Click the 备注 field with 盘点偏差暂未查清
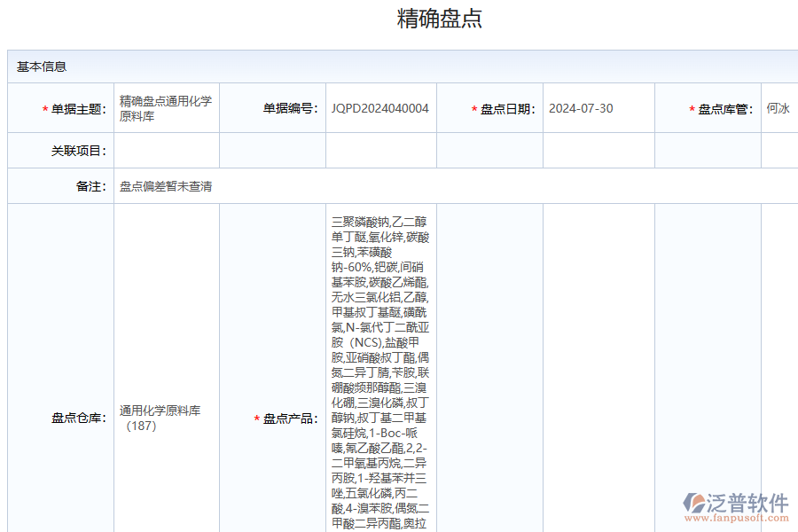 click(x=166, y=186)
